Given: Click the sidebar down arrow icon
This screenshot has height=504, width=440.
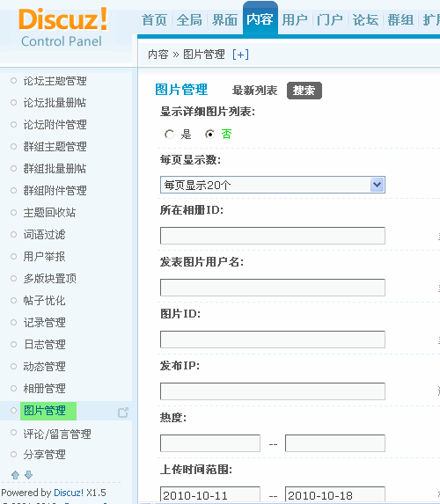Looking at the screenshot, I should click(29, 475).
